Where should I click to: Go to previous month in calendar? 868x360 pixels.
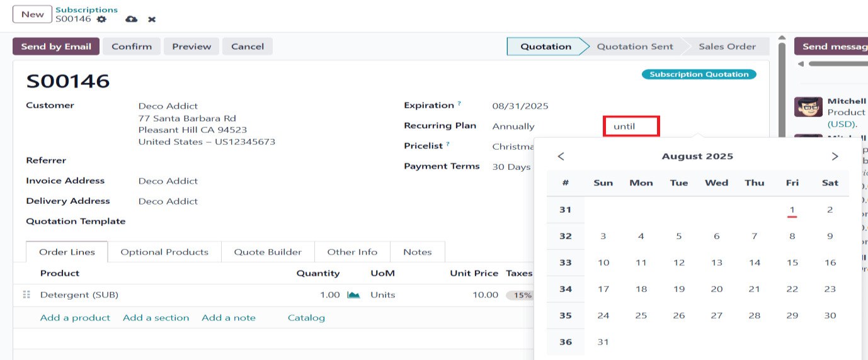point(561,156)
